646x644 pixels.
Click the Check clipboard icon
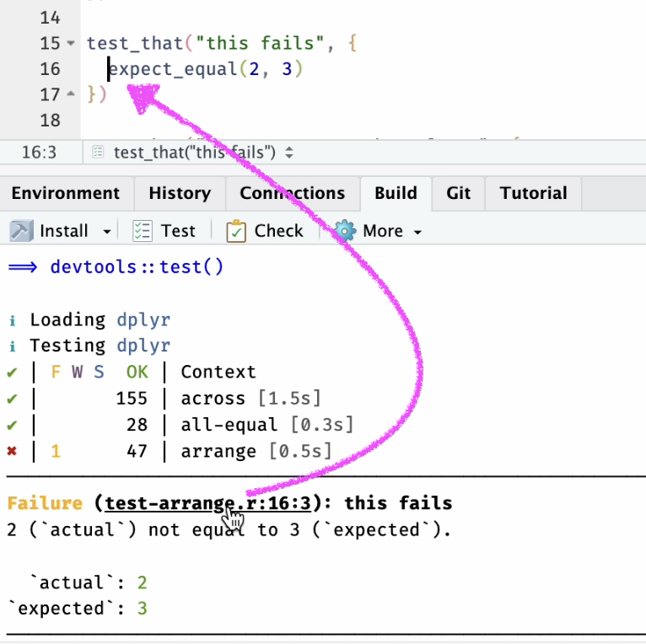click(x=236, y=231)
